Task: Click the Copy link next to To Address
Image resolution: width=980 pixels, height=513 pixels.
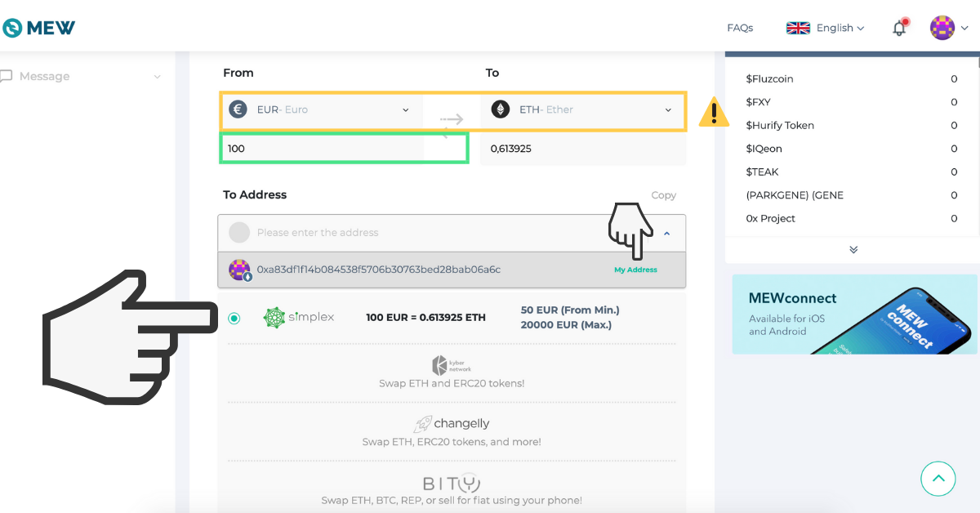Action: [x=663, y=195]
